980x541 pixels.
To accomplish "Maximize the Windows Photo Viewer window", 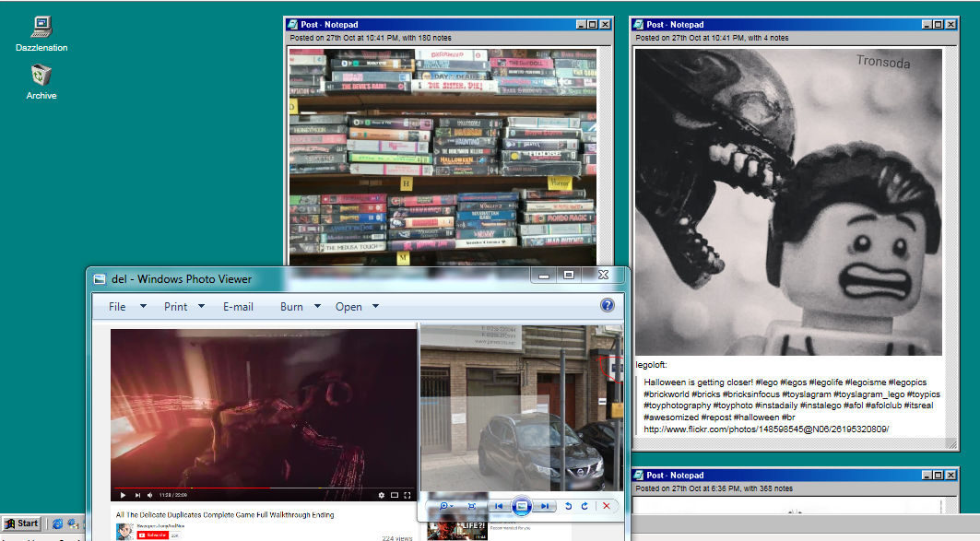I will point(569,275).
